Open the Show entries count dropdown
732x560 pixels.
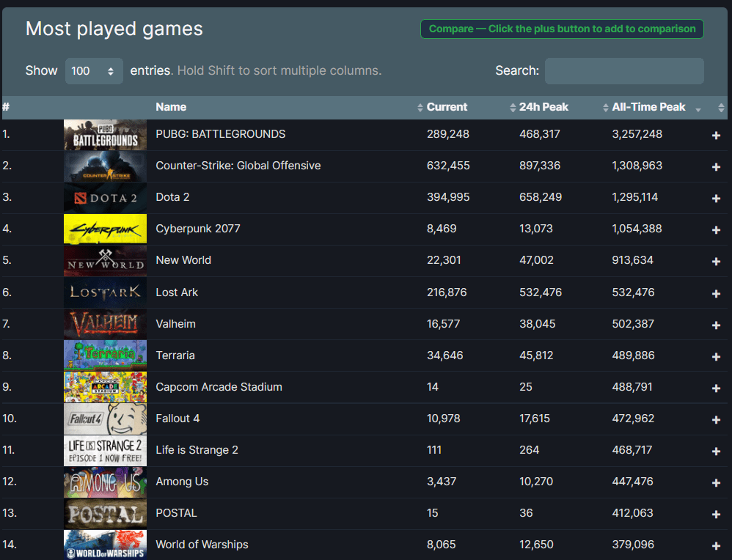94,71
